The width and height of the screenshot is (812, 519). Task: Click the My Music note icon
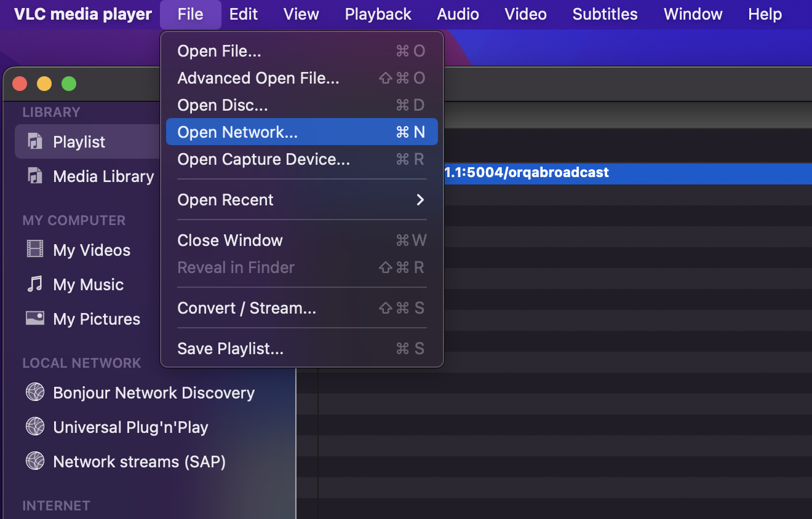[35, 284]
